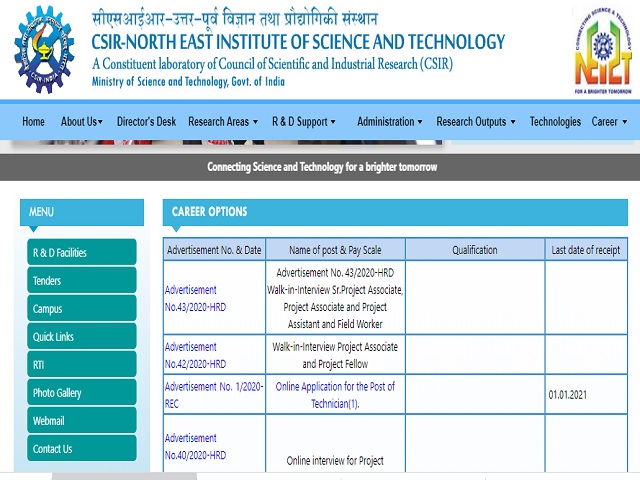Viewport: 640px width, 480px height.
Task: Click the 'Advertisement No. & Date' column header
Action: pyautogui.click(x=214, y=249)
